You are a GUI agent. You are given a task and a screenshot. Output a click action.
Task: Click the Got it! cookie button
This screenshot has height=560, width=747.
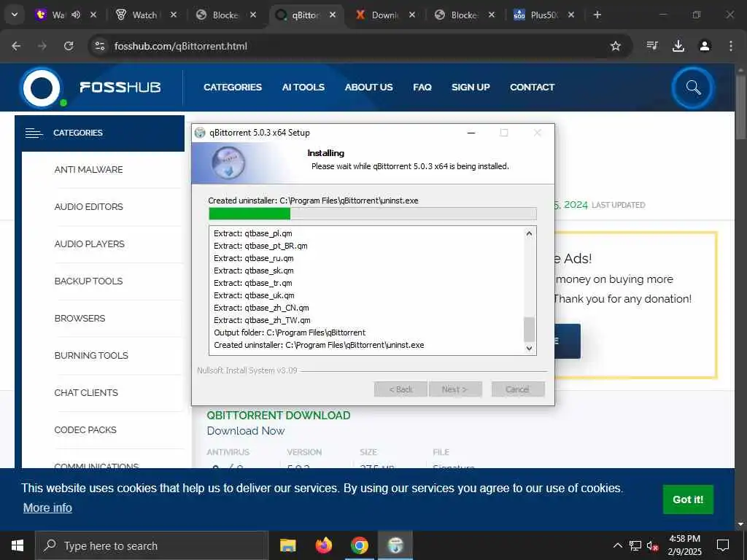click(688, 499)
